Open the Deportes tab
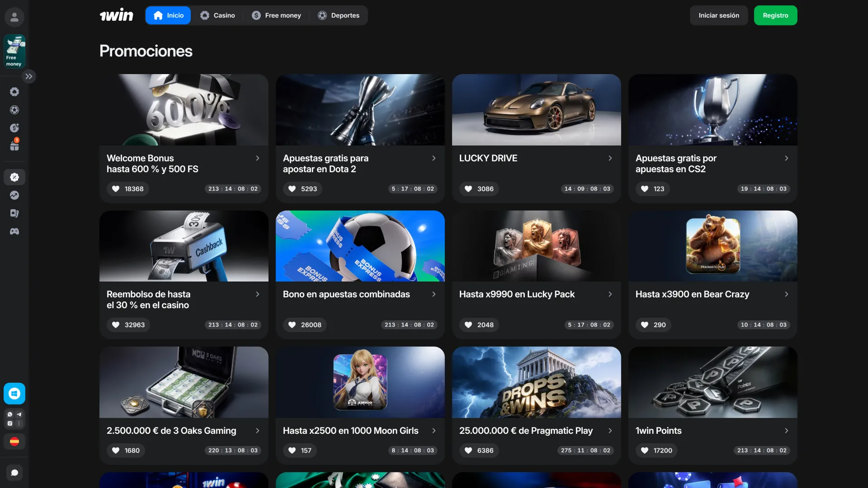This screenshot has height=488, width=868. point(339,15)
